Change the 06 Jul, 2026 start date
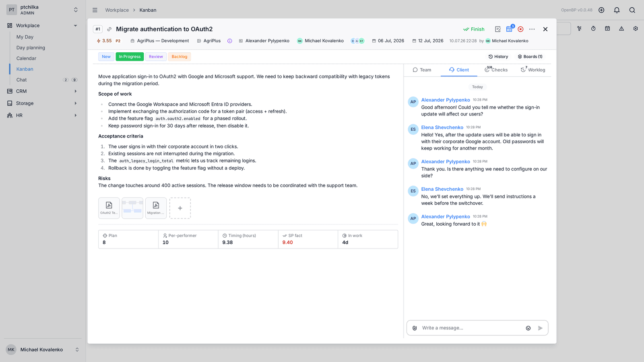The width and height of the screenshot is (644, 362). point(388,41)
